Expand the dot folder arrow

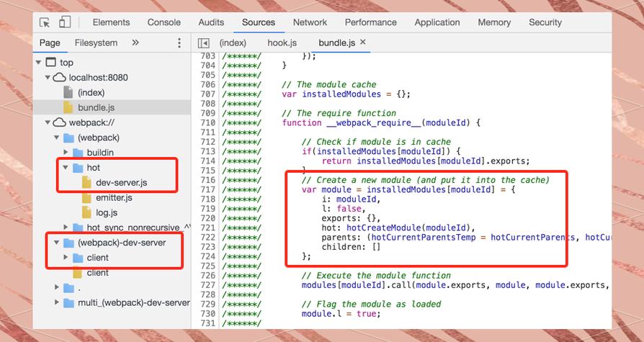(x=57, y=287)
